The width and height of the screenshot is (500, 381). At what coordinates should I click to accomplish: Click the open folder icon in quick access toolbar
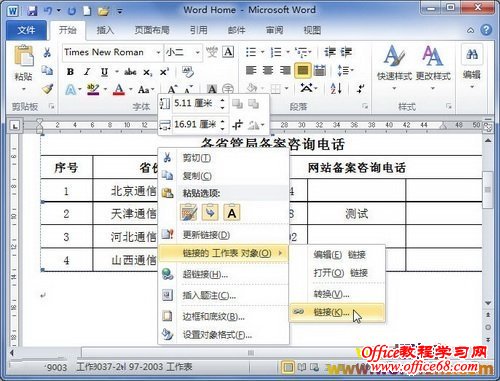pos(104,11)
